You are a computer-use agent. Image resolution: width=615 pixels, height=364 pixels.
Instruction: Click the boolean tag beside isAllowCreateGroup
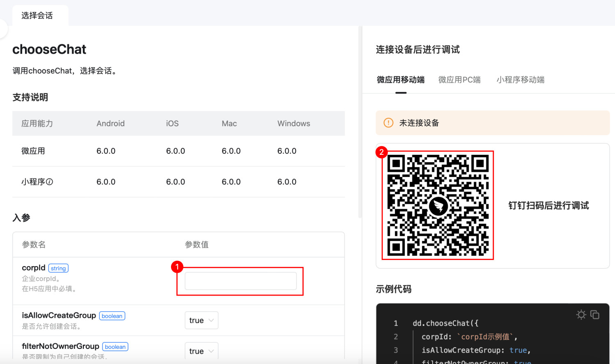point(112,316)
